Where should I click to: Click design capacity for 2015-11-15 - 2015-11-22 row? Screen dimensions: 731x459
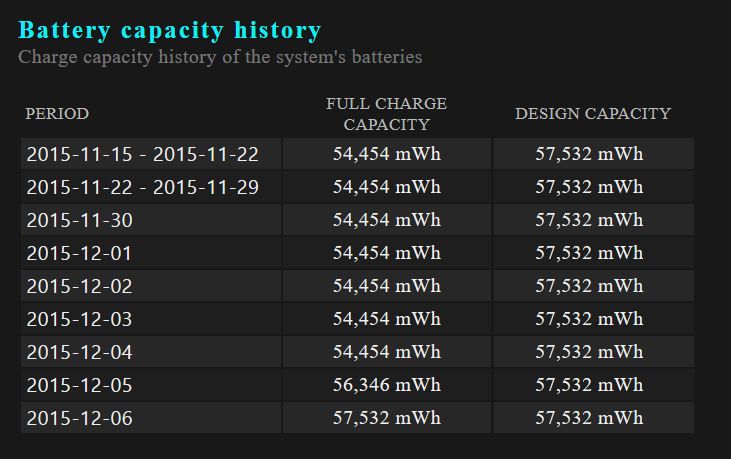click(594, 154)
